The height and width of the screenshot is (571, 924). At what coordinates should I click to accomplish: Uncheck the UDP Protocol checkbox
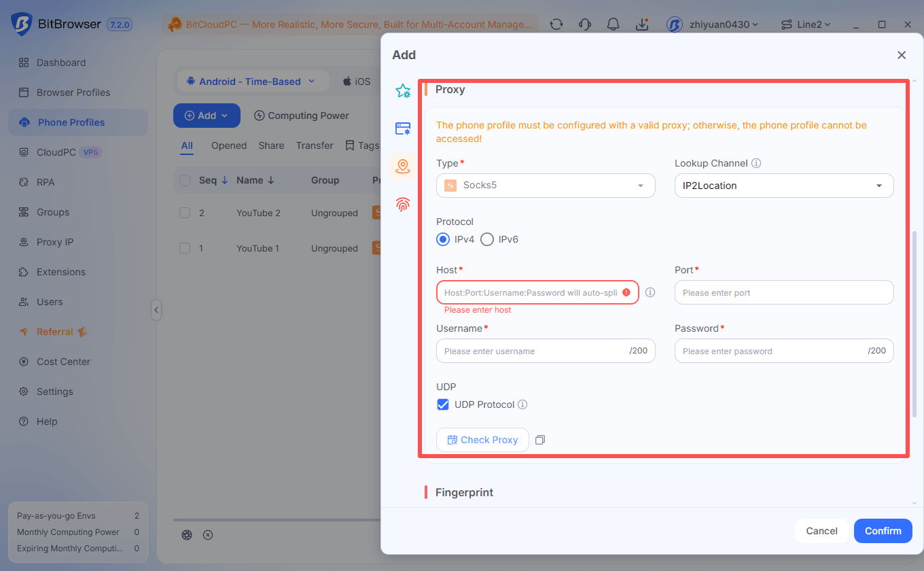tap(443, 404)
